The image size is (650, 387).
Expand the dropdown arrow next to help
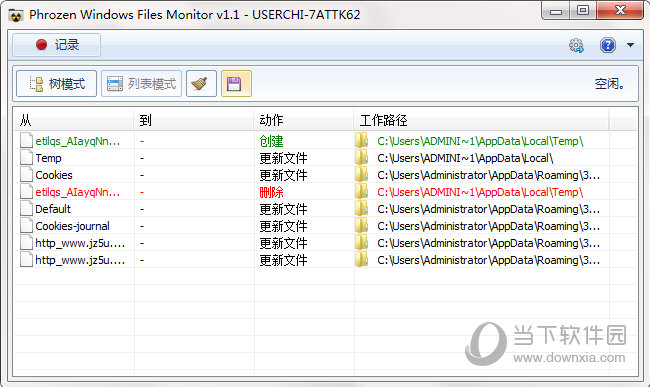point(630,45)
